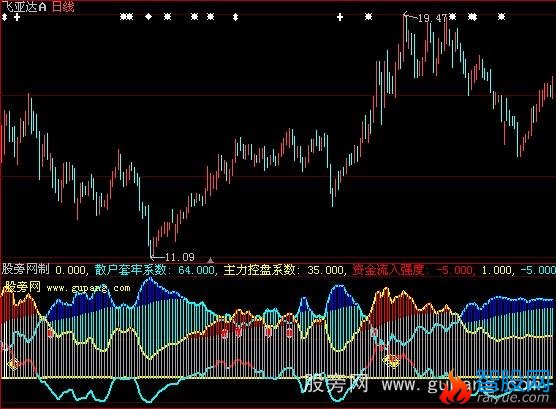Screen dimensions: 556x409
Task: Click the single diamond signal marker
Action: [149, 16]
